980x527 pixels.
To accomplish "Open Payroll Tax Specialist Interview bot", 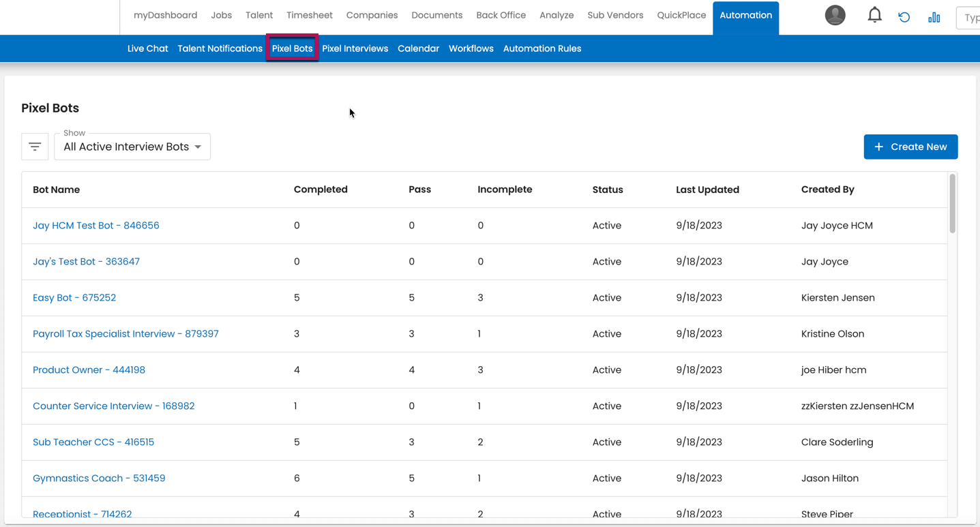I will [x=125, y=334].
